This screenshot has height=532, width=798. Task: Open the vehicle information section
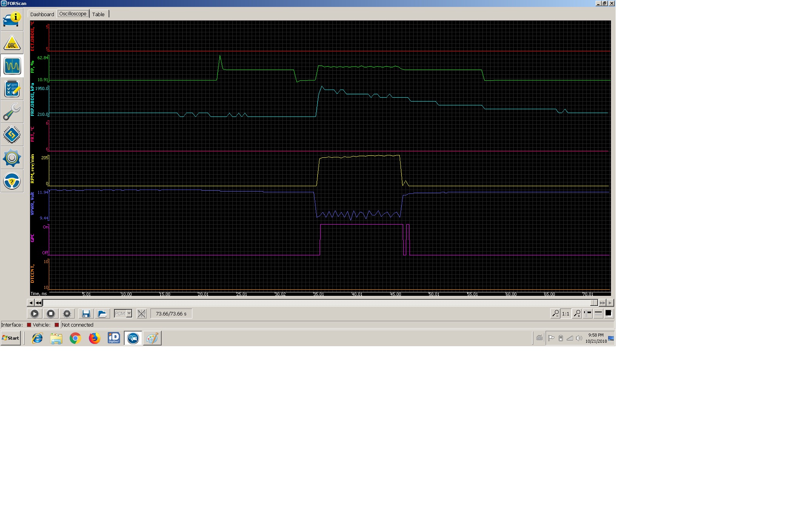coord(12,19)
